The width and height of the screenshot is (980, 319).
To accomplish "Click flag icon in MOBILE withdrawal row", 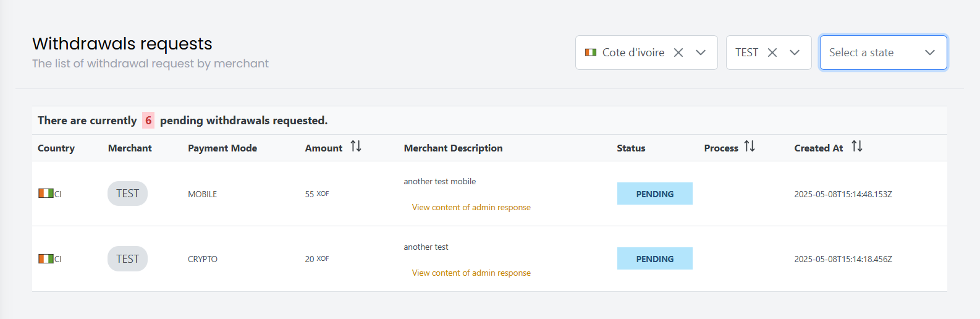I will tap(46, 194).
